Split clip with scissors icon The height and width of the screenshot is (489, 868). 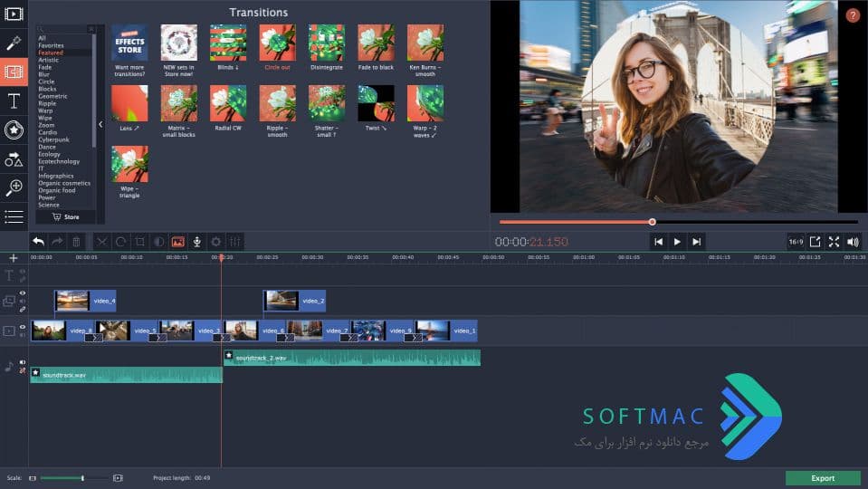point(102,242)
